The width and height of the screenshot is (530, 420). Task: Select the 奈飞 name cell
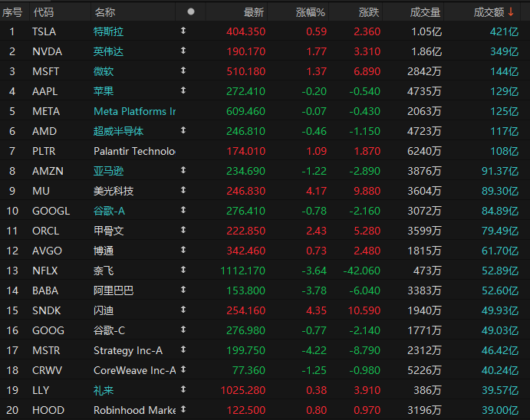point(104,271)
